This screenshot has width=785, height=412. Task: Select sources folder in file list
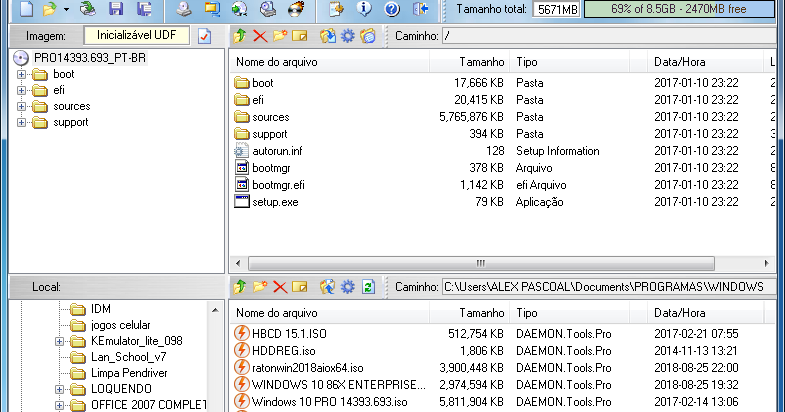(x=270, y=117)
